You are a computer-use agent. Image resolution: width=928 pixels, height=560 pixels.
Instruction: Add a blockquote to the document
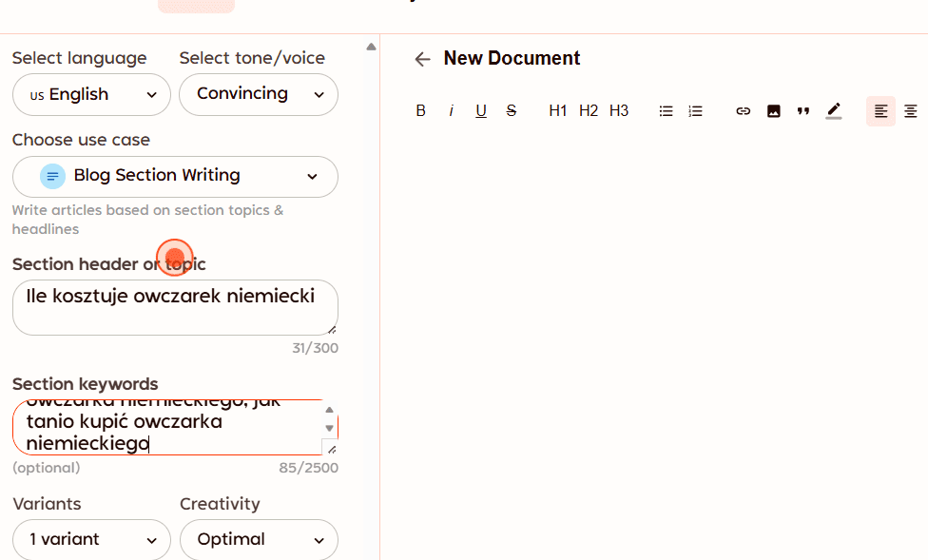803,111
